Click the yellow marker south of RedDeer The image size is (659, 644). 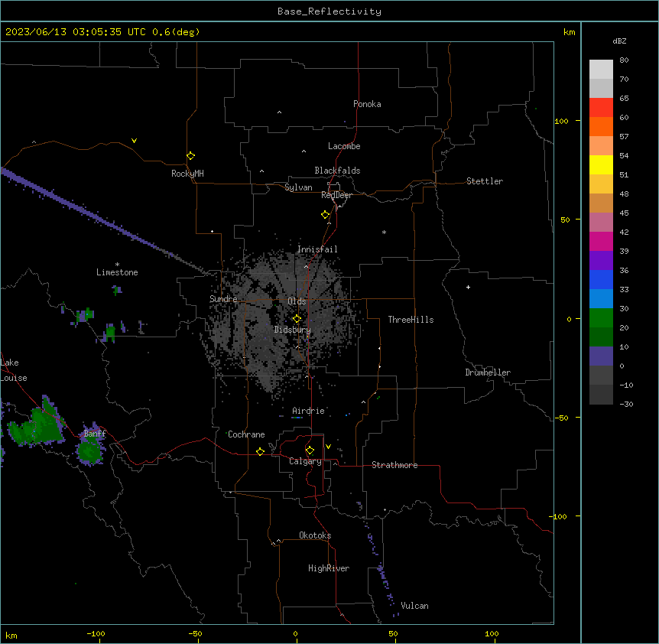[326, 215]
